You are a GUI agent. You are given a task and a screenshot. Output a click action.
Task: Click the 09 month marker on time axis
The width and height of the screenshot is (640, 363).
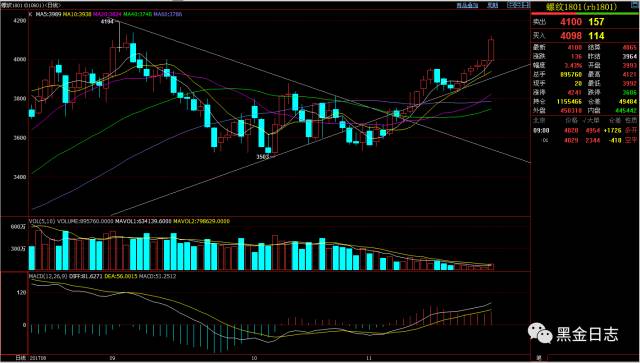click(x=113, y=358)
